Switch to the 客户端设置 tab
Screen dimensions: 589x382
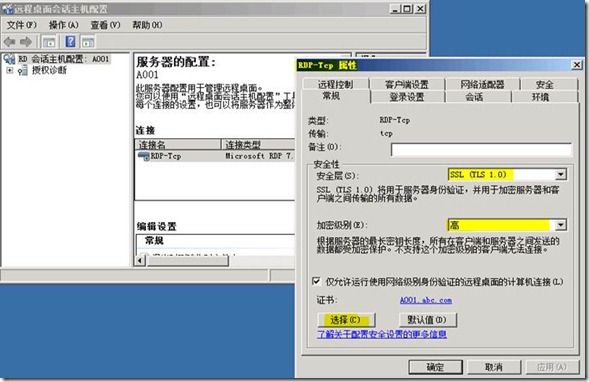[x=406, y=84]
